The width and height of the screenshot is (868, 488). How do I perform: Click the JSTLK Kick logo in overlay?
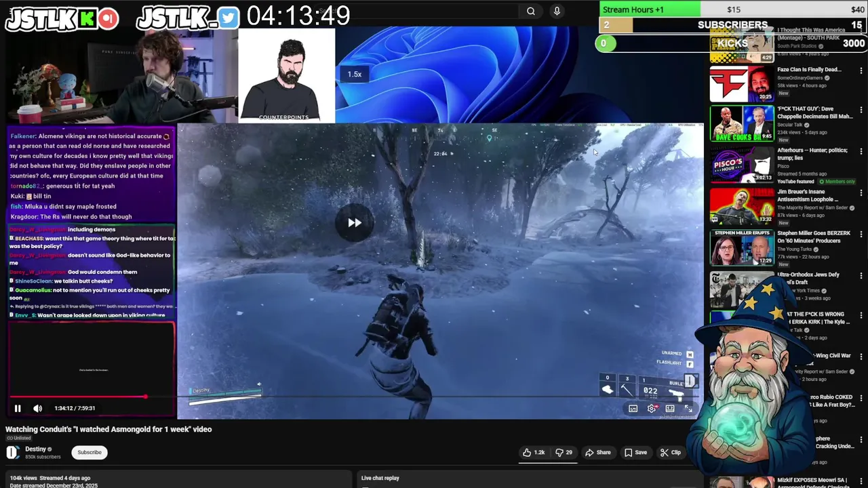click(x=62, y=18)
